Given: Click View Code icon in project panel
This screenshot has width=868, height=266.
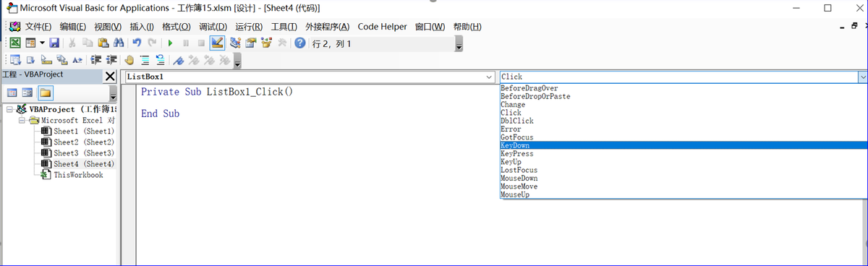Looking at the screenshot, I should [13, 93].
